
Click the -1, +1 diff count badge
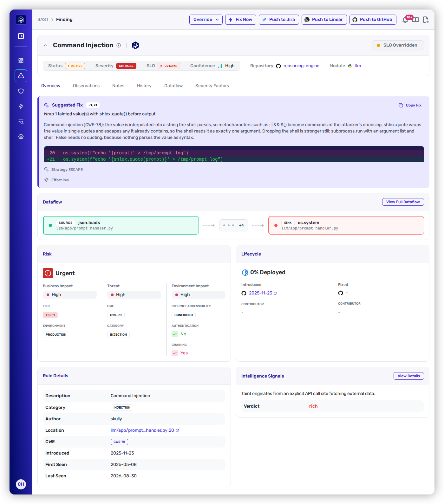(x=93, y=105)
